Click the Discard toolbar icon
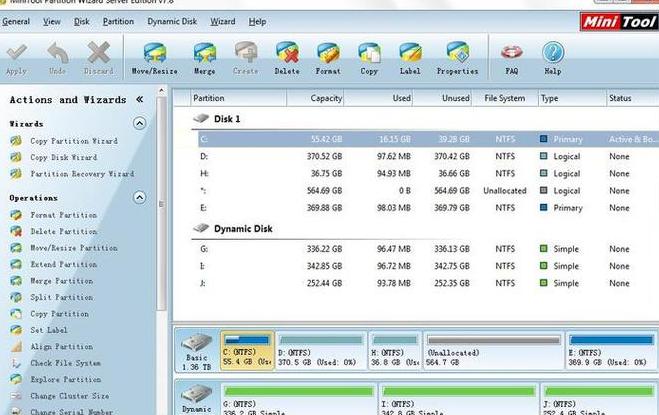This screenshot has height=415, width=659. point(98,58)
